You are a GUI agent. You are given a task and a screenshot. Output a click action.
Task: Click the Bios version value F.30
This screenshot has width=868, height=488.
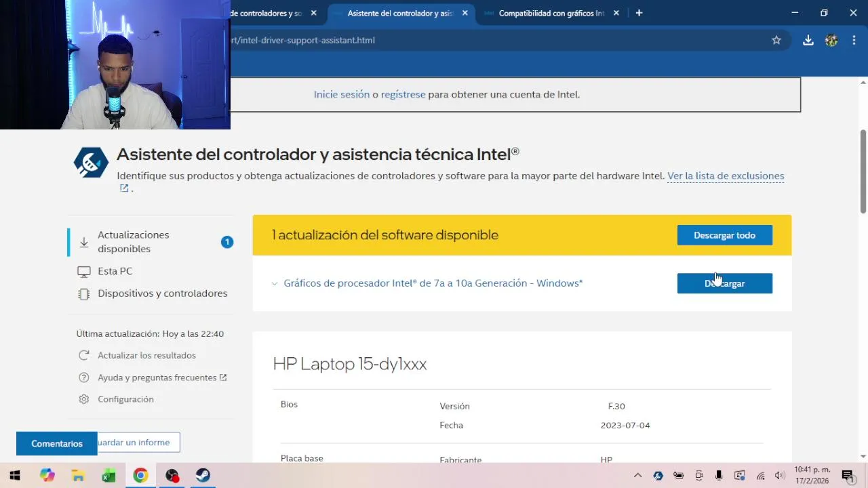tap(616, 406)
